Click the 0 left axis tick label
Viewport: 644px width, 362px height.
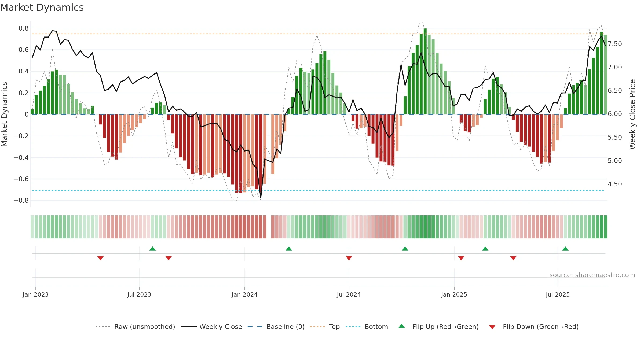tap(27, 114)
